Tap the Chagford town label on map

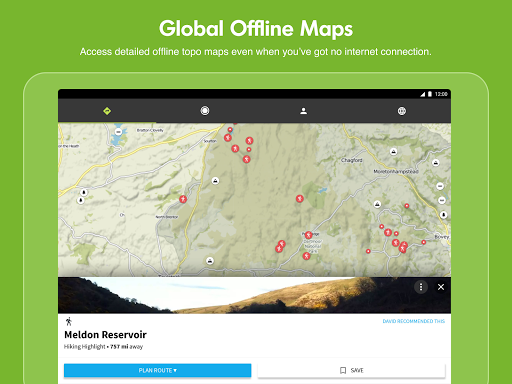pyautogui.click(x=351, y=160)
